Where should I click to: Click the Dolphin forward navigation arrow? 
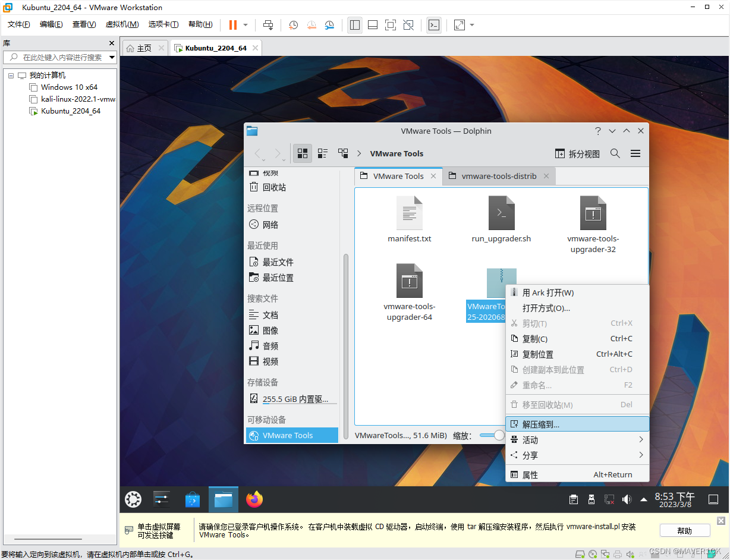(x=278, y=153)
